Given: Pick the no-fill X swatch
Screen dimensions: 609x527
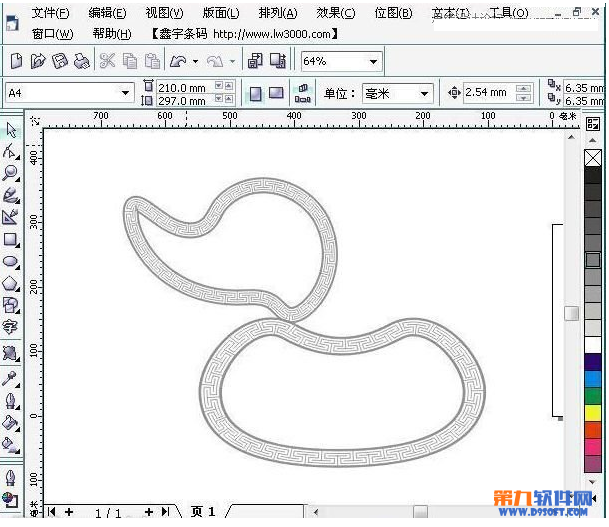Looking at the screenshot, I should pyautogui.click(x=593, y=158).
